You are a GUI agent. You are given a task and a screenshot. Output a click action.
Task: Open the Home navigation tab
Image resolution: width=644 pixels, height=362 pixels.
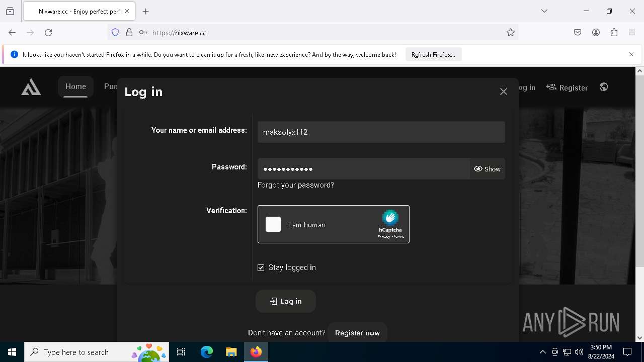pyautogui.click(x=75, y=86)
